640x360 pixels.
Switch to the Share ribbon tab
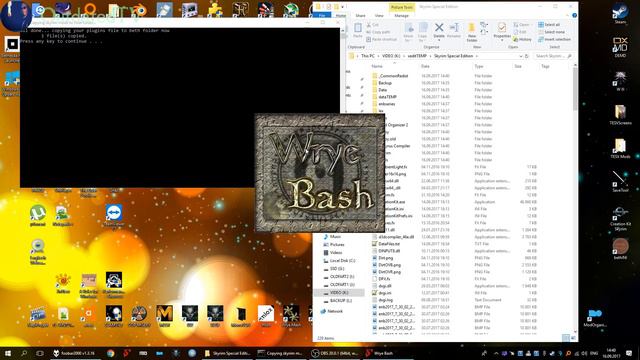360,16
